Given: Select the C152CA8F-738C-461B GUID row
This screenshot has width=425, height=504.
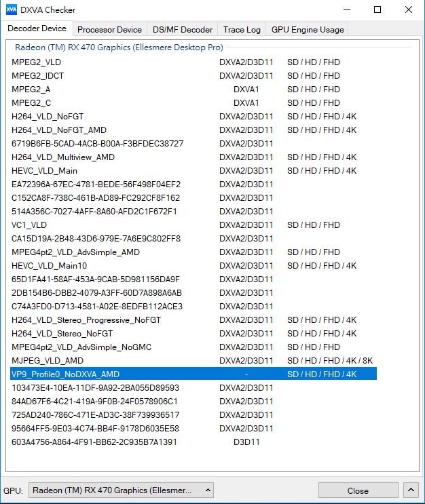Looking at the screenshot, I should [x=193, y=197].
